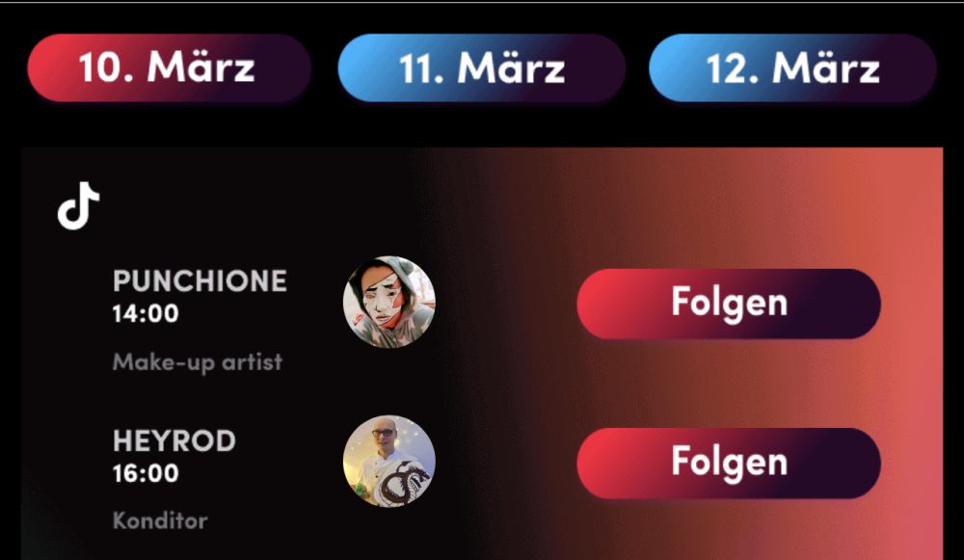Viewport: 964px width, 560px height.
Task: Select the 14:00 time slot
Action: tap(146, 313)
